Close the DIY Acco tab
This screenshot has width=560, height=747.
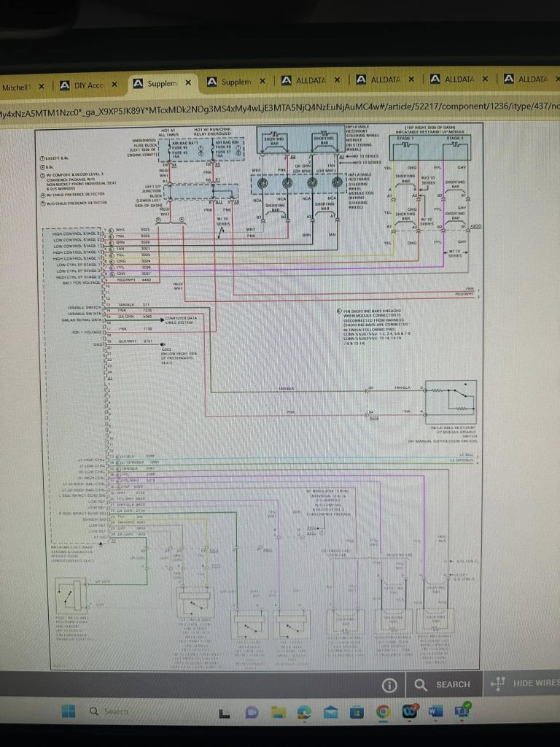click(115, 85)
